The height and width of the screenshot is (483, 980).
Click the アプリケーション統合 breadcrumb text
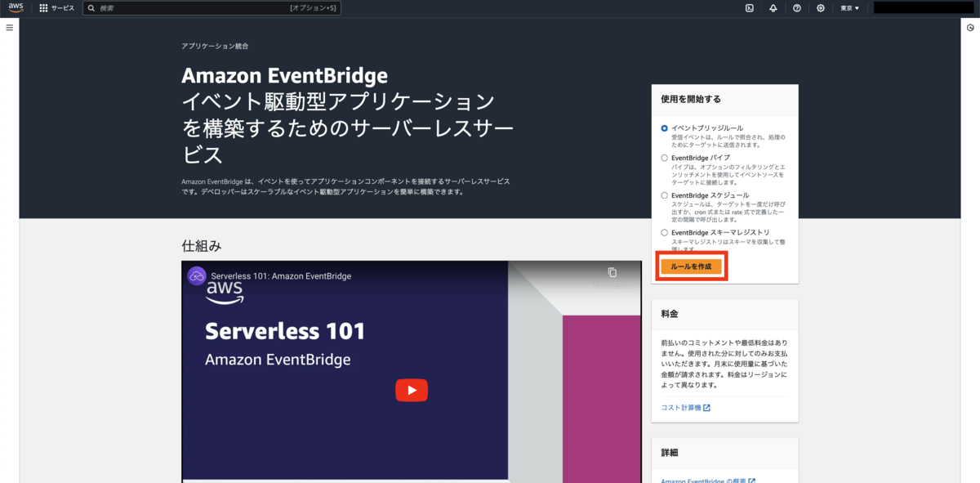[215, 47]
